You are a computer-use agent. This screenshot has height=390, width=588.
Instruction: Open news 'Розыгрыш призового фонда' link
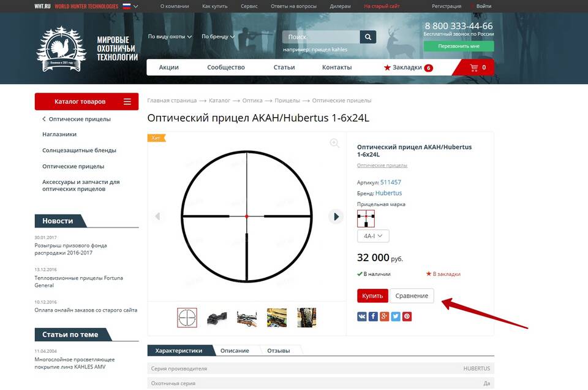(70, 249)
